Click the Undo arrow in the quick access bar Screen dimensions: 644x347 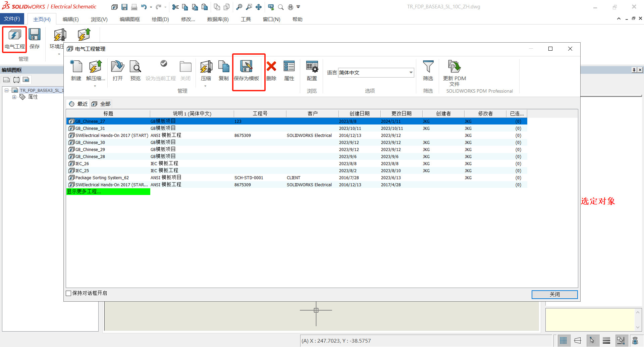coord(144,7)
